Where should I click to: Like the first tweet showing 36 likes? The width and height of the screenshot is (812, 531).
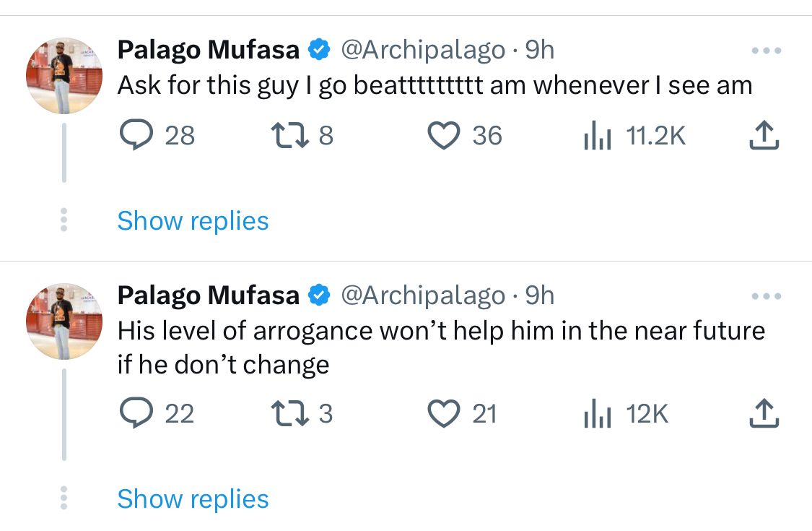[444, 135]
